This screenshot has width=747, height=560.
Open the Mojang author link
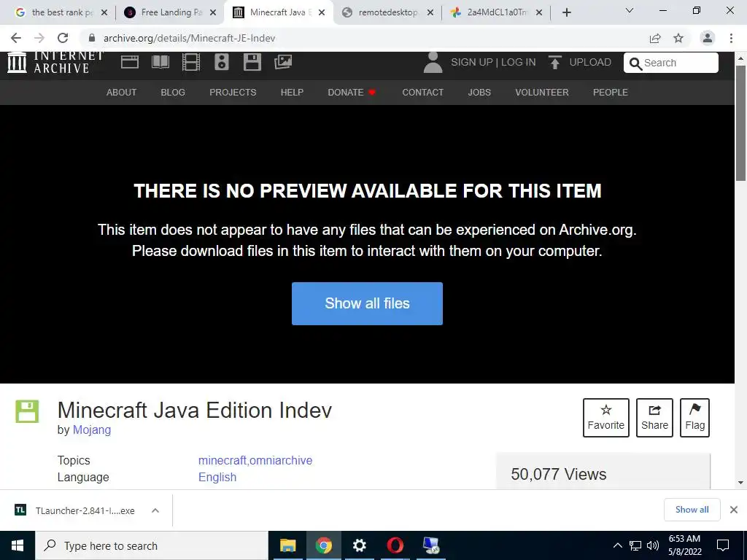click(x=92, y=429)
